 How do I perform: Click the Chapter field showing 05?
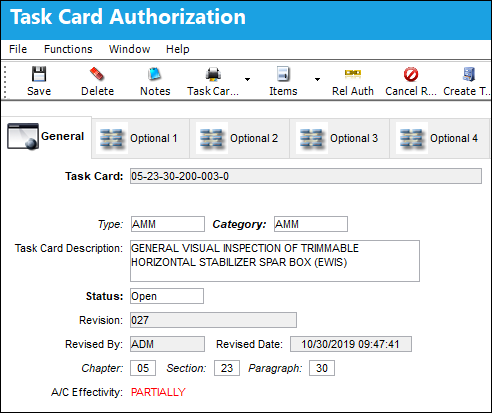143,368
